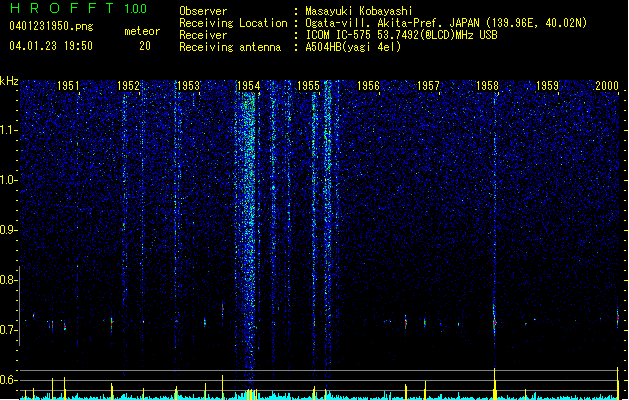Click the tall yellow peak below 1958
629x400 pixels.
point(495,384)
